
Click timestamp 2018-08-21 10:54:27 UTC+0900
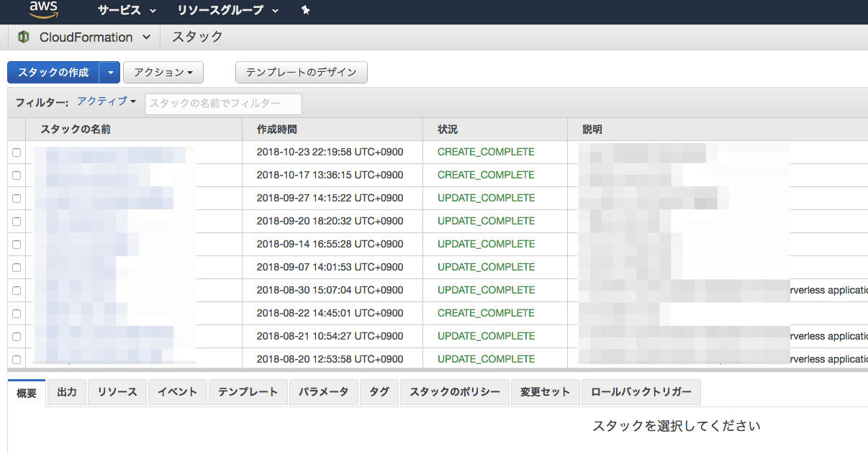pos(330,336)
